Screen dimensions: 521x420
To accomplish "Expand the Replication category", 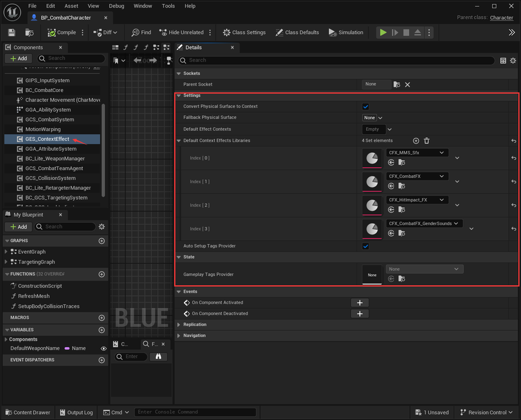I will tap(179, 325).
